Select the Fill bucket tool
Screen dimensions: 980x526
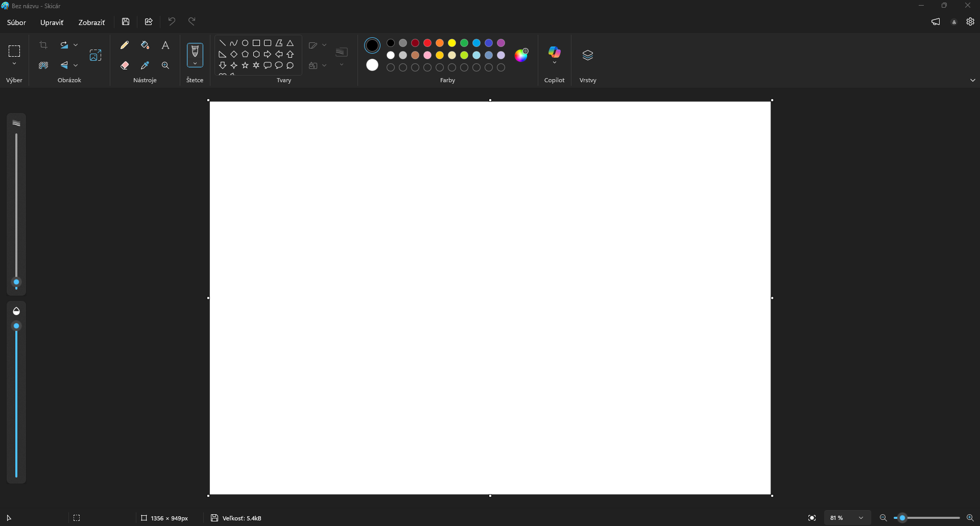point(145,45)
